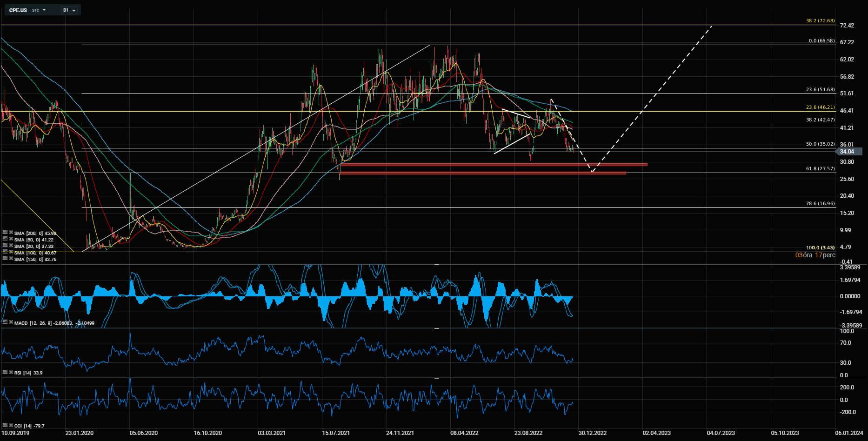Image resolution: width=868 pixels, height=441 pixels.
Task: Grab the divider handle above the RSI panel
Action: [437, 328]
